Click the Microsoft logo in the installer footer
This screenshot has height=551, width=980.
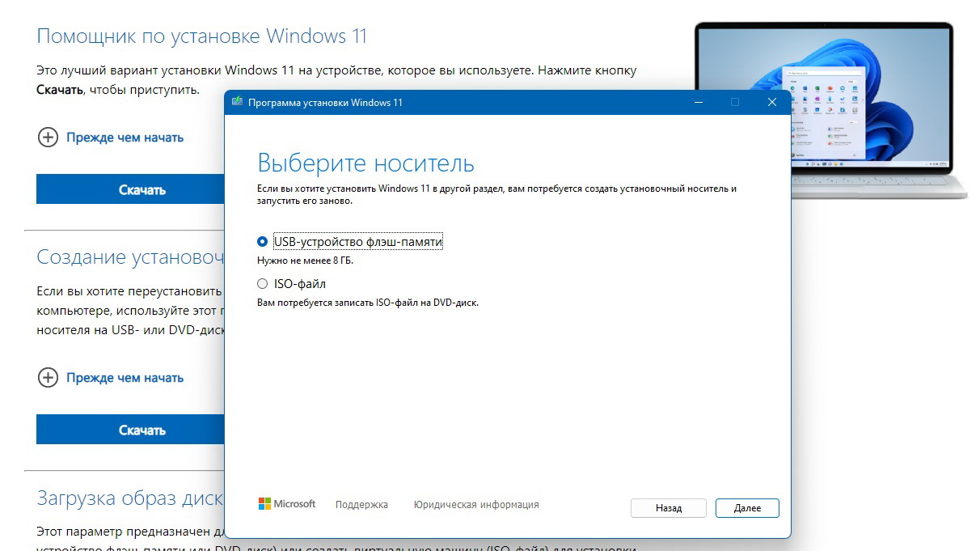[287, 504]
